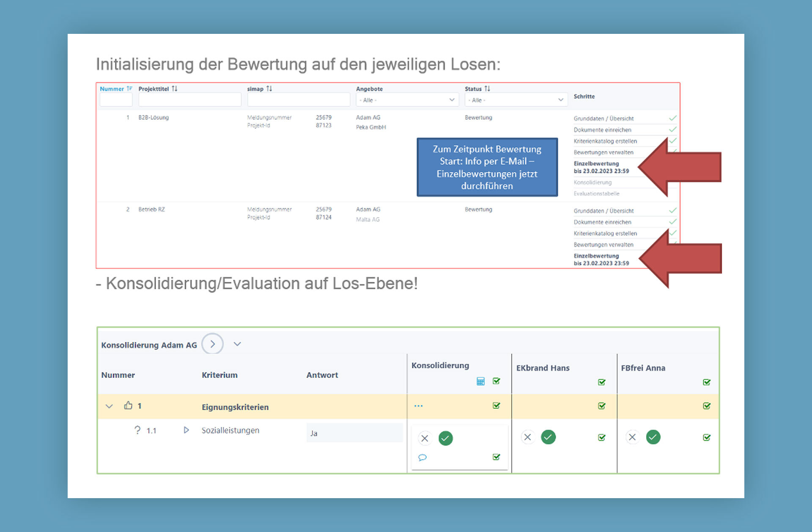Screen dimensions: 812x532
Task: Click the question mark icon beside 1.1
Action: pyautogui.click(x=137, y=430)
